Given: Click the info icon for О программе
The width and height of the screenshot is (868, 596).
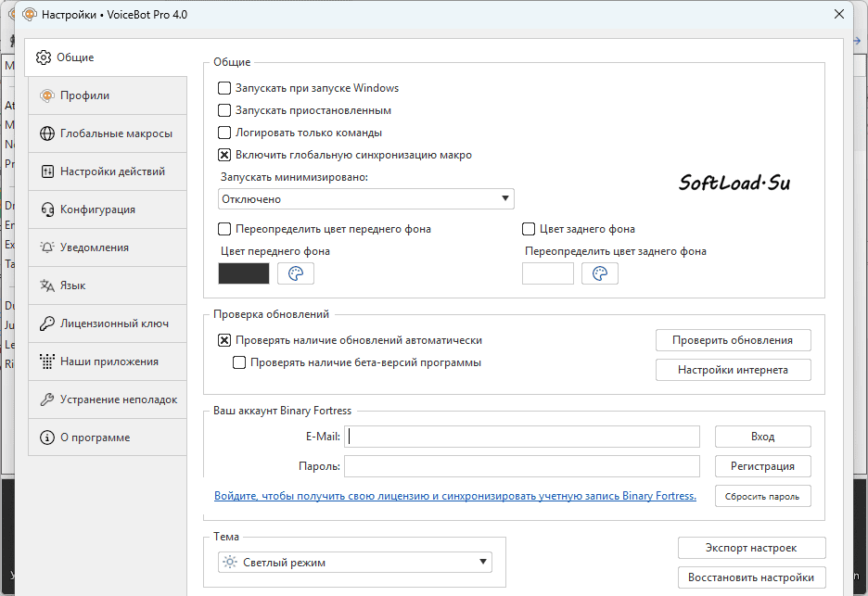Looking at the screenshot, I should (x=47, y=437).
